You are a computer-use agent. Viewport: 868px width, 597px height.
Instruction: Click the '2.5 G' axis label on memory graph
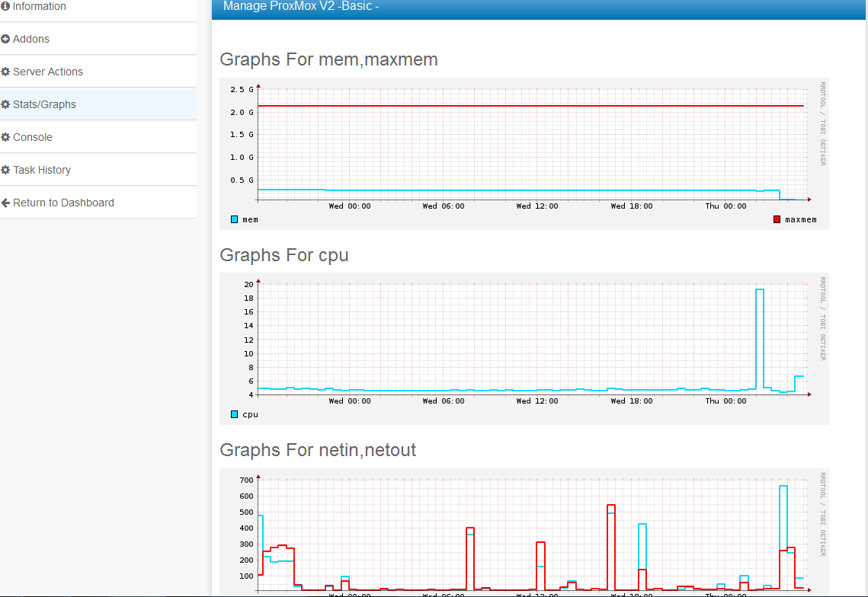[x=242, y=90]
